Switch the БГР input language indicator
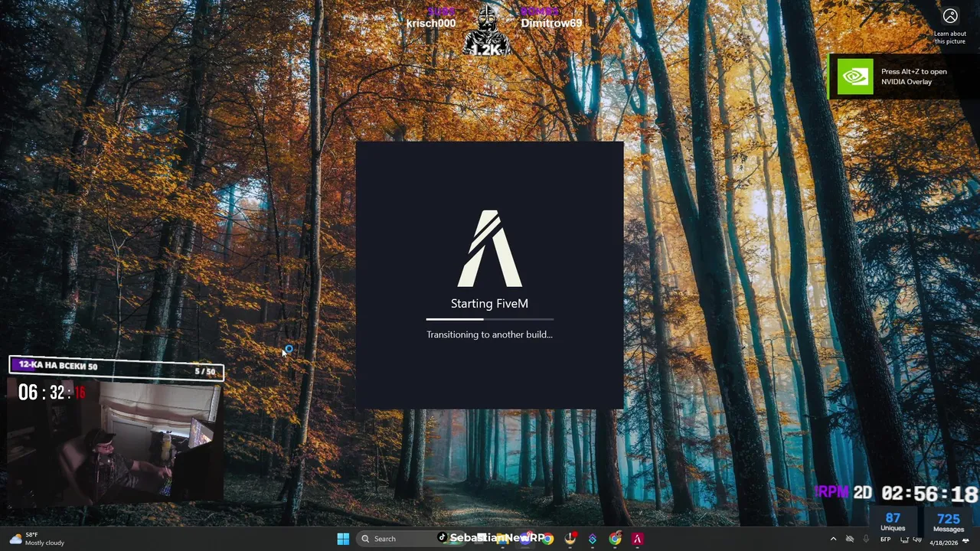The width and height of the screenshot is (980, 551). [x=886, y=540]
